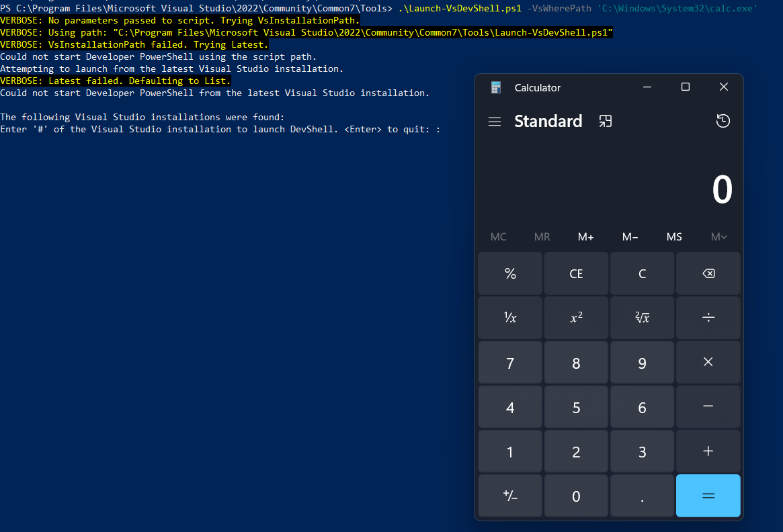The image size is (783, 532).
Task: Maximize the Calculator window
Action: (685, 87)
